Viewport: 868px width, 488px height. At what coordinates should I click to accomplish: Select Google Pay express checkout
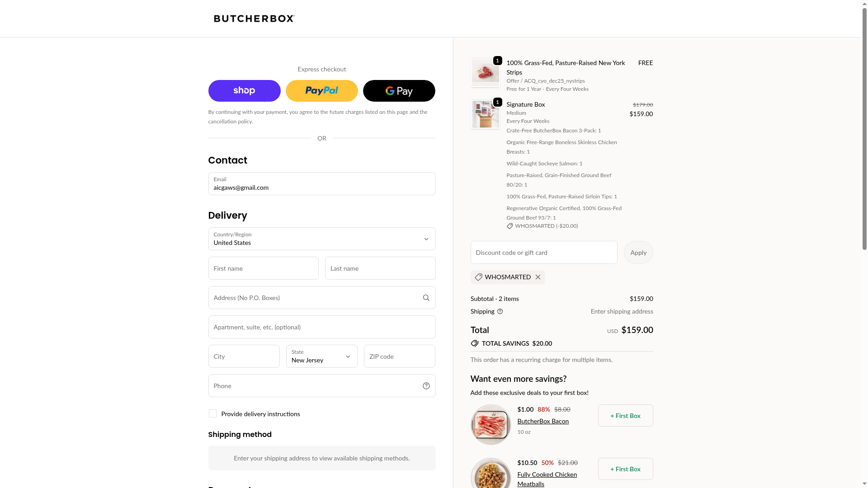399,91
